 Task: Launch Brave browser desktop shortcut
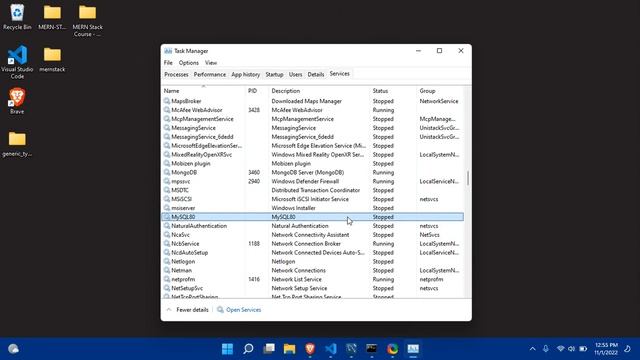(x=17, y=101)
